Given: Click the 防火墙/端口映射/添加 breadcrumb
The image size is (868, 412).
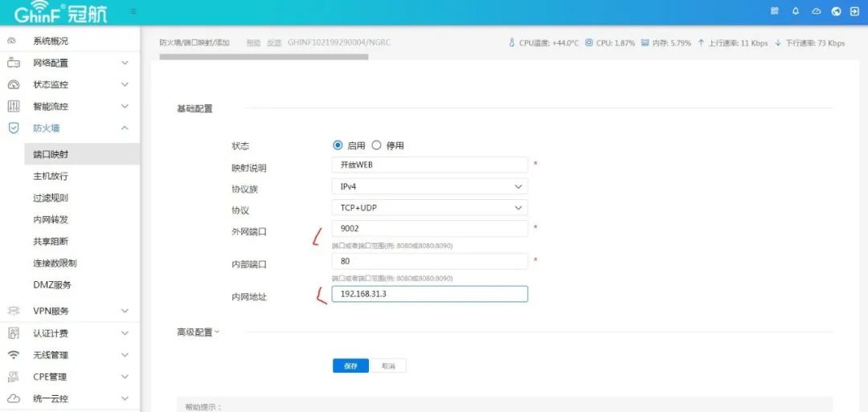Looking at the screenshot, I should (x=194, y=43).
